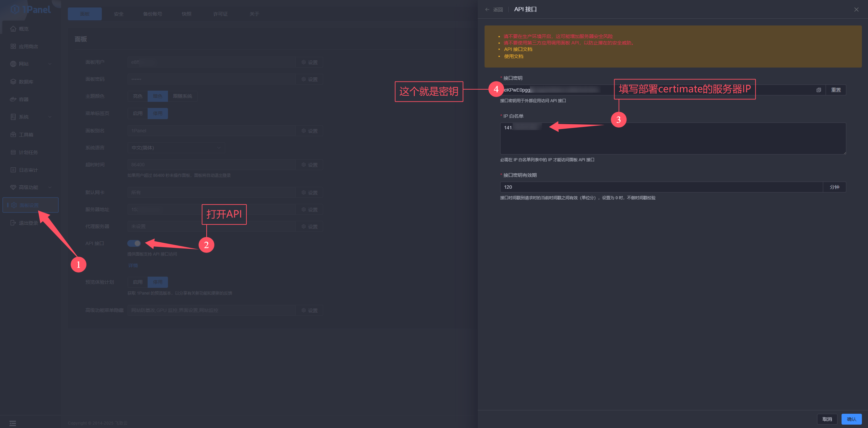Screen dimensions: 868x428
Task: Click the 确认 button
Action: [x=852, y=419]
